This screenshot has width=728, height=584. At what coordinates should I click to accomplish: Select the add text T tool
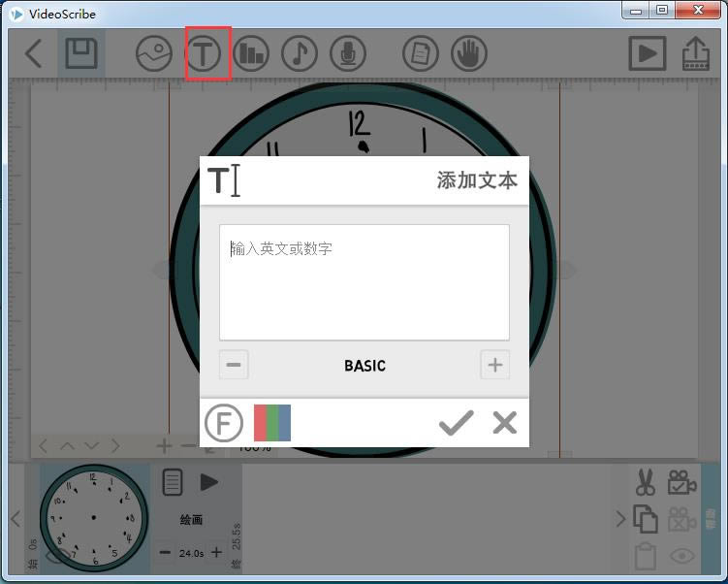tap(203, 53)
